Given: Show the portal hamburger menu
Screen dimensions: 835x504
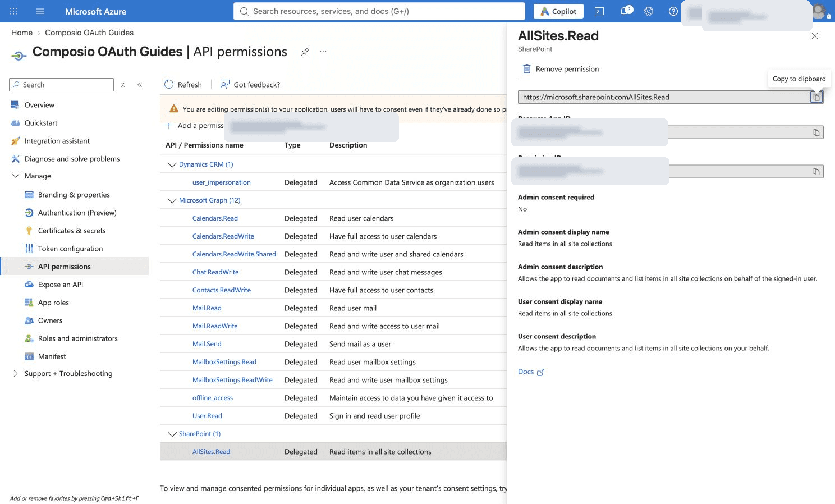Looking at the screenshot, I should (40, 11).
